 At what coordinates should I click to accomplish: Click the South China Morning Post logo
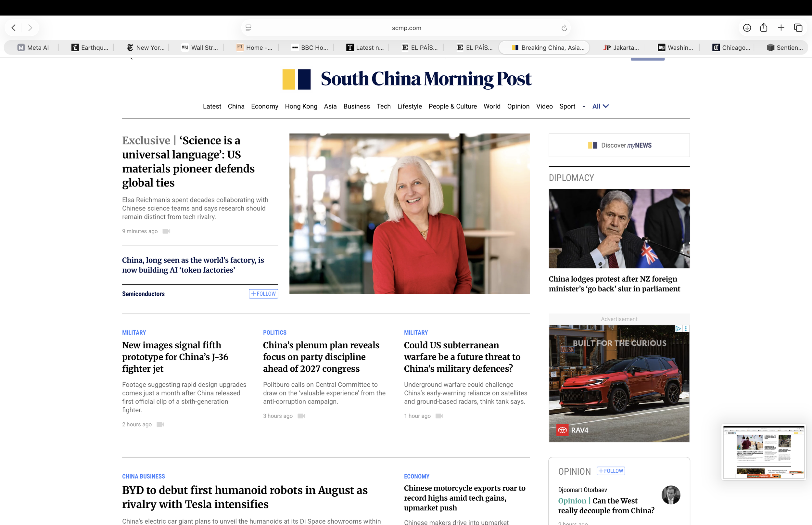(407, 79)
